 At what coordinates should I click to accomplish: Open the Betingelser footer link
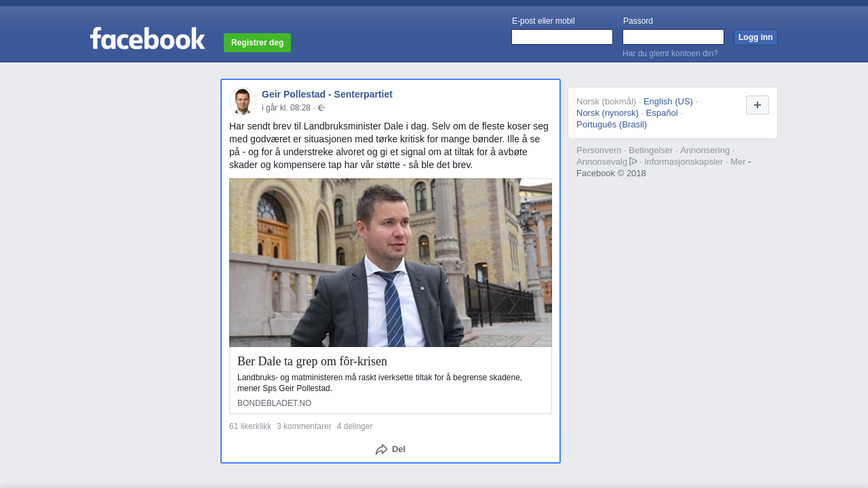[x=651, y=150]
